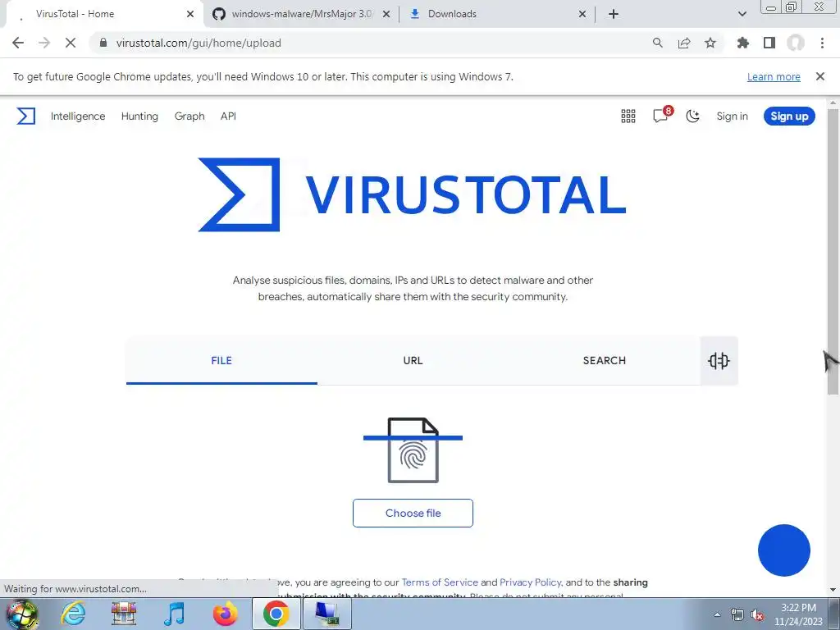The height and width of the screenshot is (630, 840).
Task: Click the browser forward arrow
Action: pos(44,43)
